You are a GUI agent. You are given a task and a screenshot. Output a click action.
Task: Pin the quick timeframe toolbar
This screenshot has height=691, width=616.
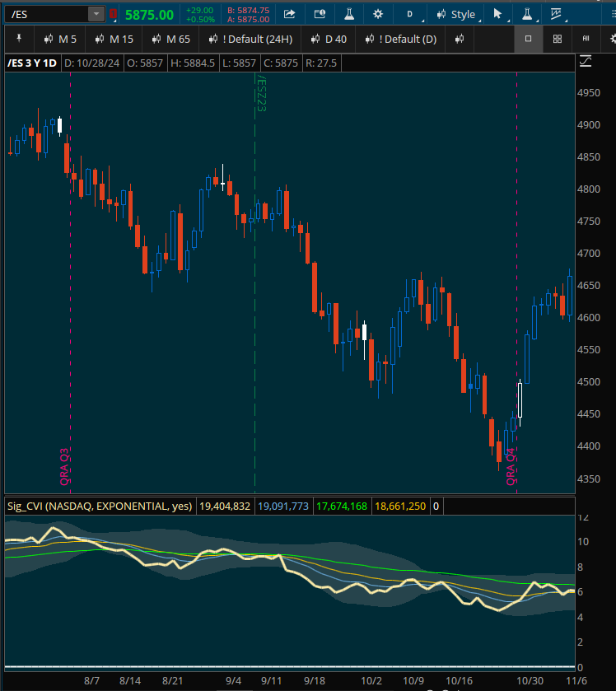tap(18, 39)
